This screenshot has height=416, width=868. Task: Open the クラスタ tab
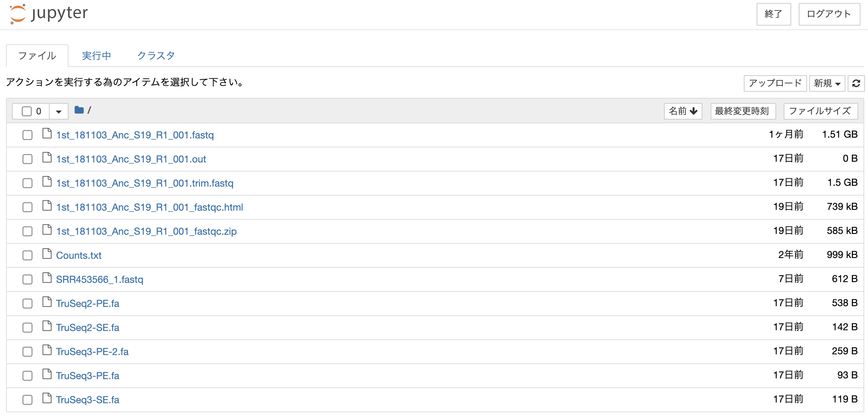(156, 56)
